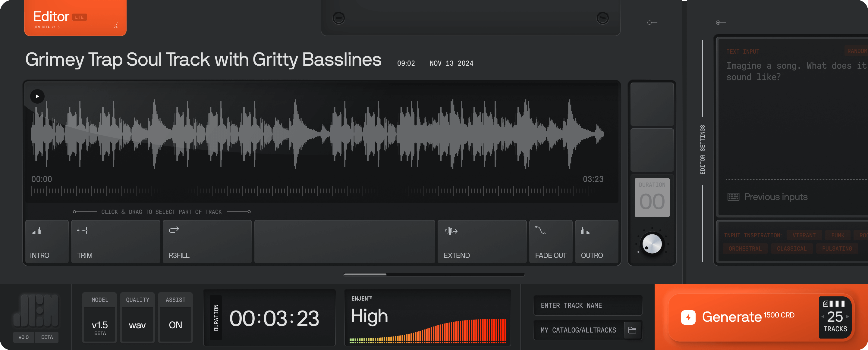868x350 pixels.
Task: Click the INPUT INSPIRATION label
Action: point(753,235)
